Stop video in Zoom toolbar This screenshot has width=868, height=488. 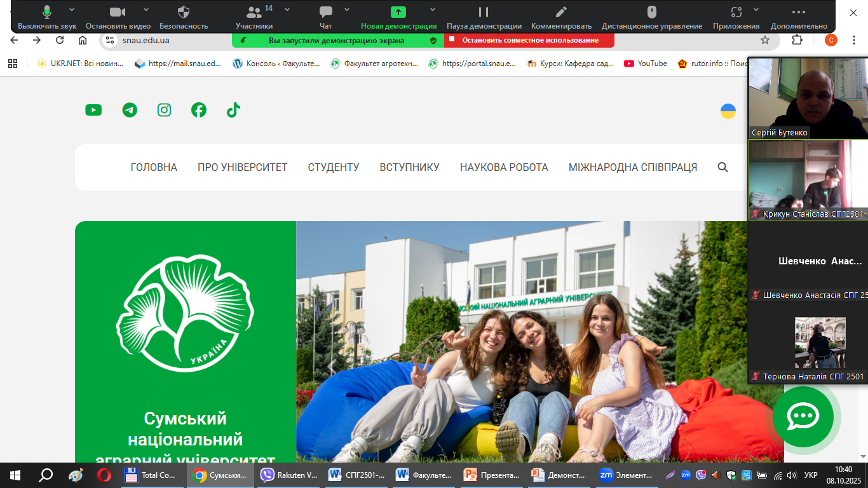pyautogui.click(x=118, y=16)
